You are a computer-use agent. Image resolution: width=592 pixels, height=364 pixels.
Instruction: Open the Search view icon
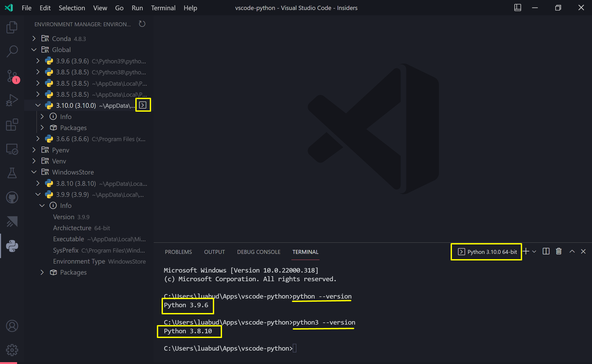click(x=12, y=51)
